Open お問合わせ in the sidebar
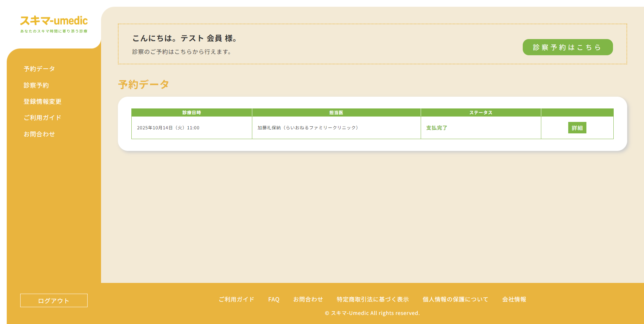644x324 pixels. (39, 134)
